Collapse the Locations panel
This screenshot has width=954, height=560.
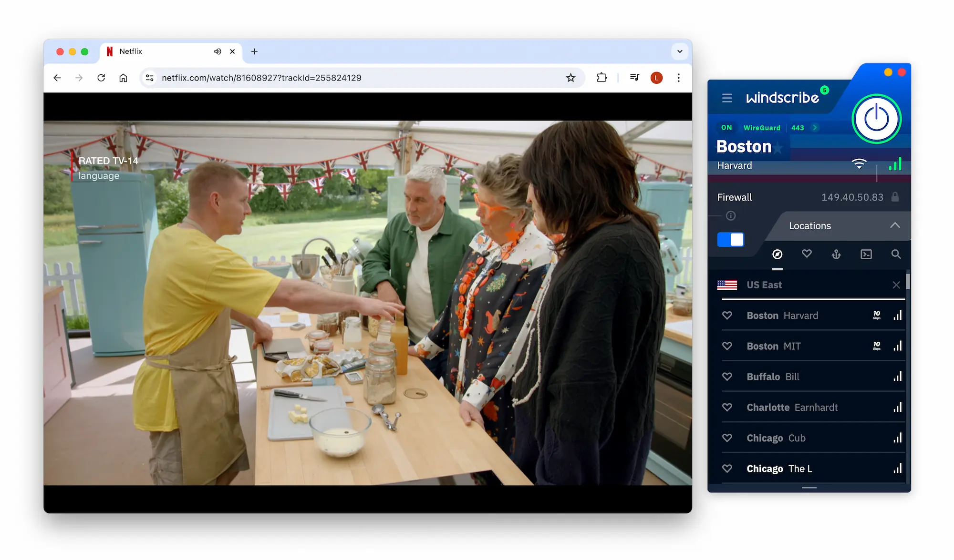click(895, 225)
